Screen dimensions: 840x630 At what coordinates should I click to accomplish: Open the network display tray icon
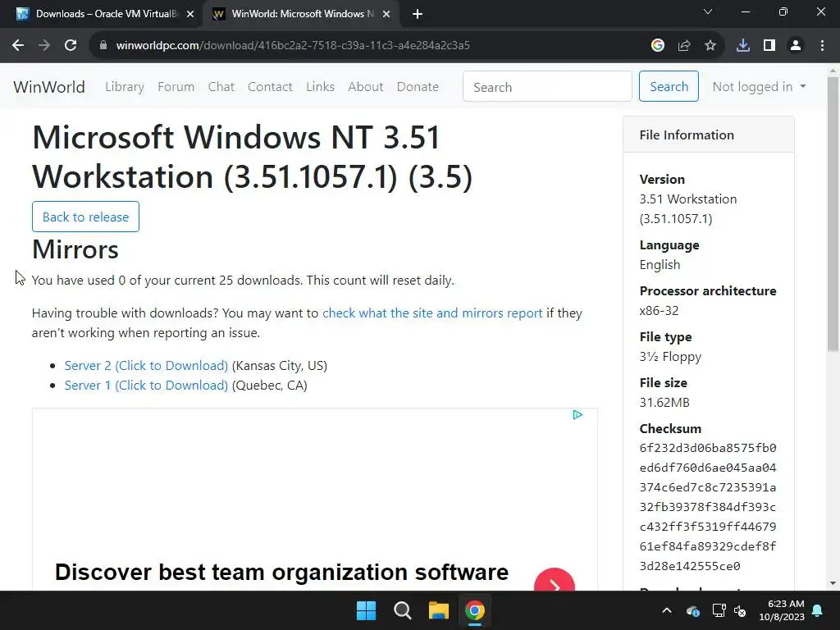(719, 610)
